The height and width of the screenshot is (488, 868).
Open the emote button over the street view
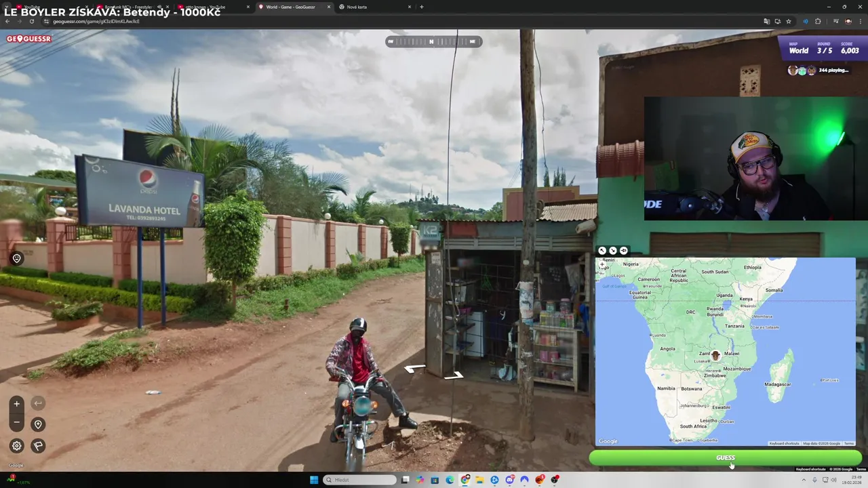tap(17, 258)
